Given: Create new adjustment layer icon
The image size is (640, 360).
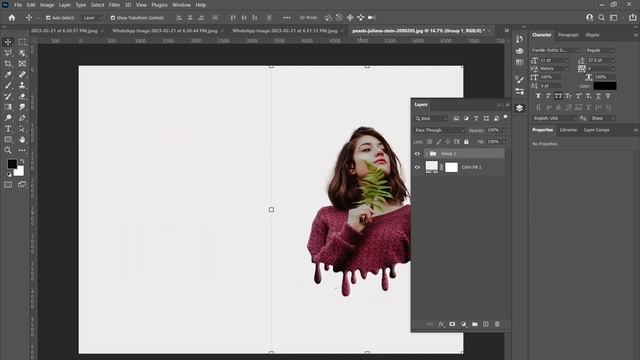Looking at the screenshot, I should [463, 324].
